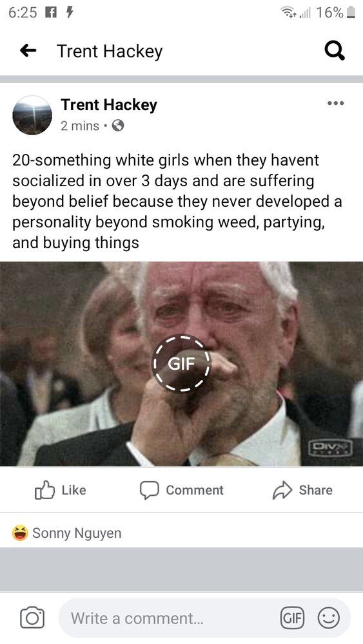Tap the Trent Hackey header title
Viewport: 363px width, 644px height.
(x=110, y=52)
